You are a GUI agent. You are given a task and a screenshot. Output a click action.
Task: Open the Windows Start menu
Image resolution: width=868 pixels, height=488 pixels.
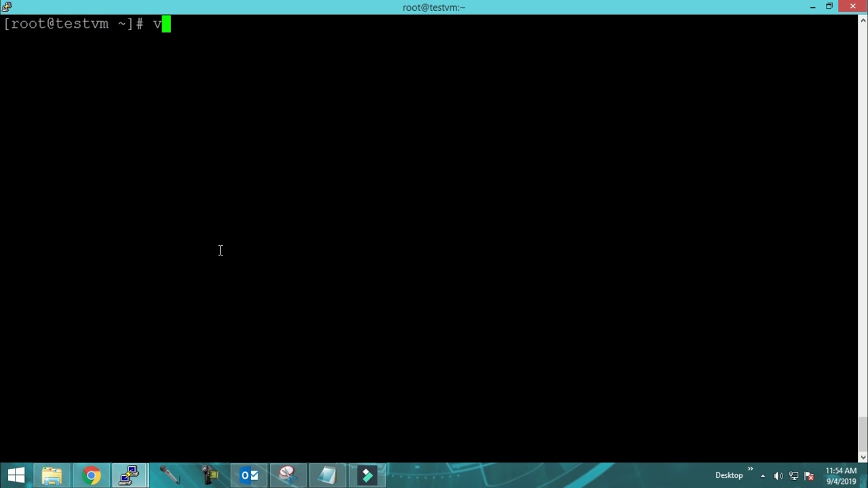pos(16,475)
